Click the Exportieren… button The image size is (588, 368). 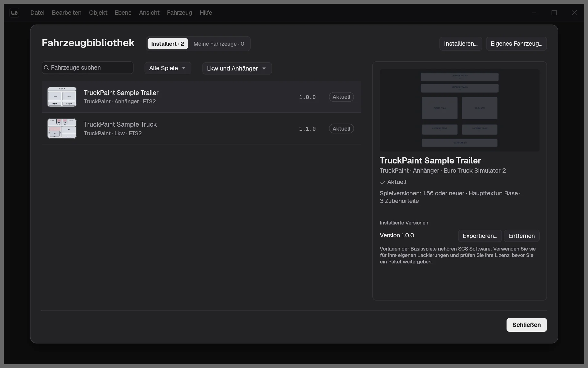[480, 236]
